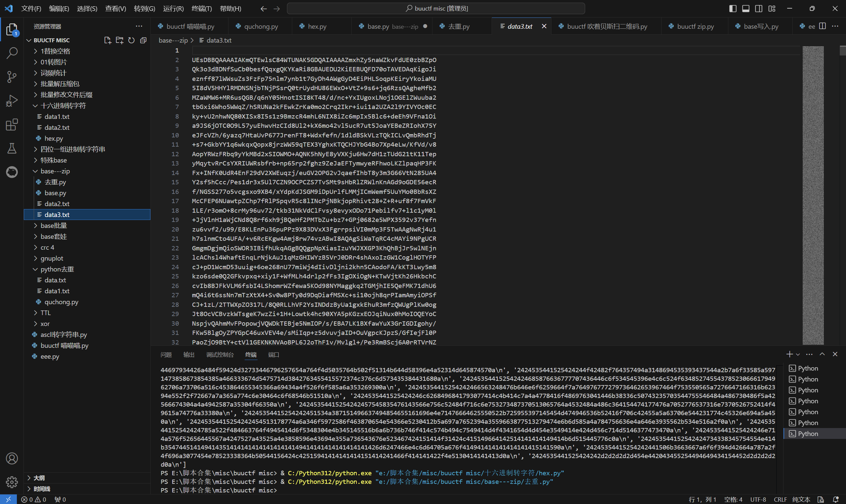Image resolution: width=846 pixels, height=504 pixels.
Task: Maximize the terminal panel size
Action: (x=822, y=354)
